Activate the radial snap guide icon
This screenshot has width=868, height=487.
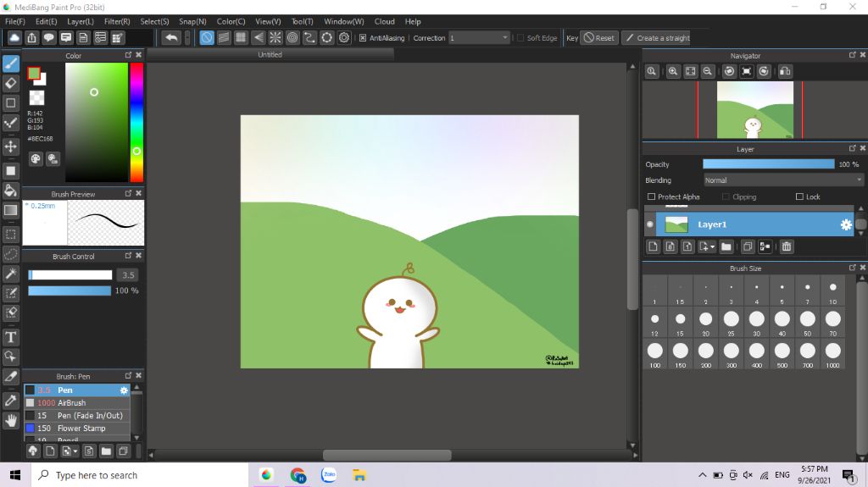(x=275, y=38)
